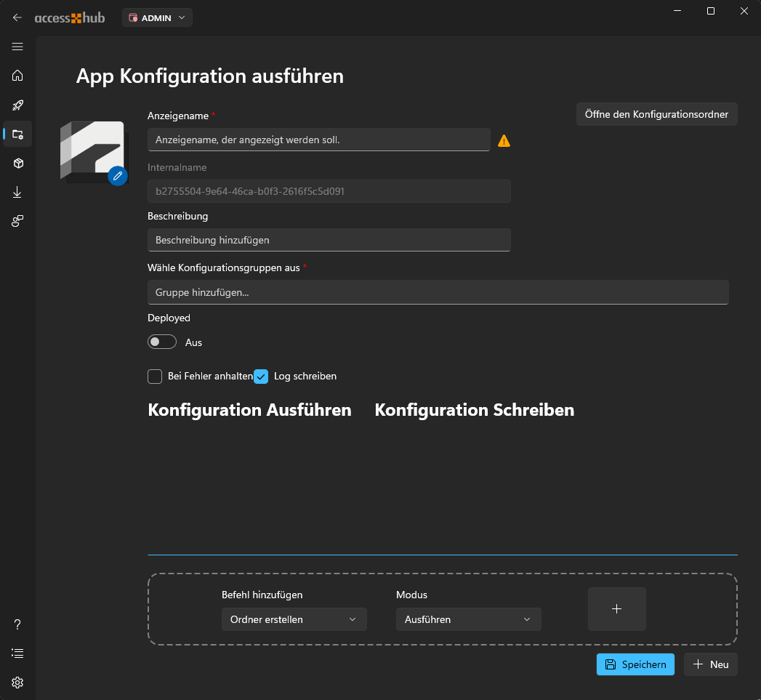Image resolution: width=761 pixels, height=700 pixels.
Task: Open the rocket launch page
Action: 17,105
